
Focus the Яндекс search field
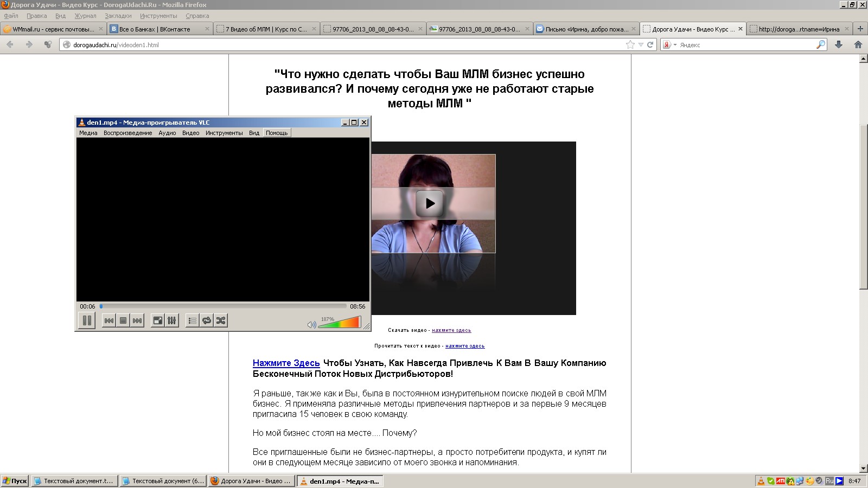pos(746,45)
